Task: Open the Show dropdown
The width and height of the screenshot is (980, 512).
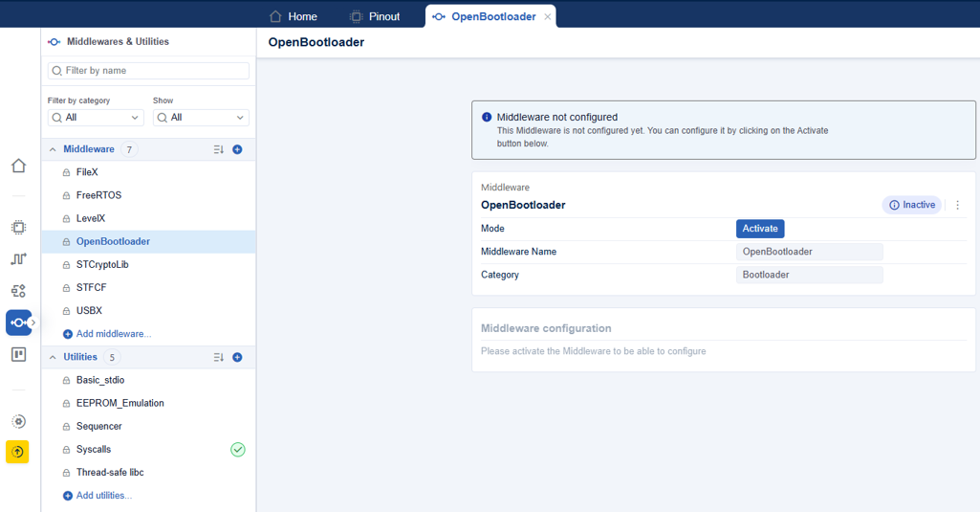Action: pyautogui.click(x=201, y=118)
